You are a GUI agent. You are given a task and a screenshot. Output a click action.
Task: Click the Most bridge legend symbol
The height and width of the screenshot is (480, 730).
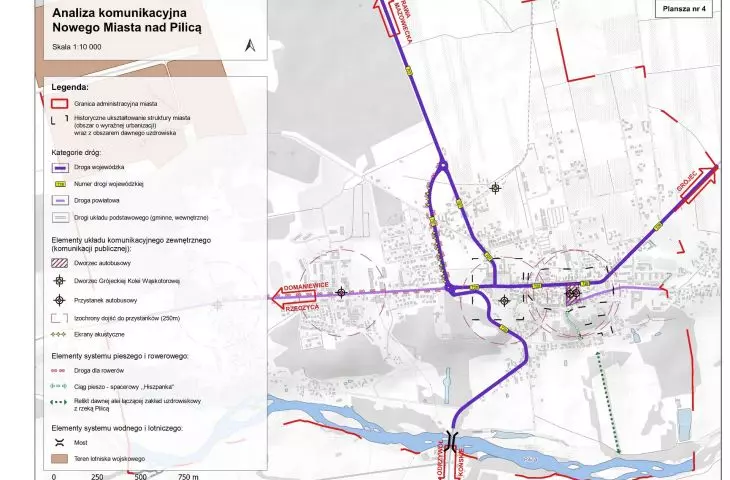click(x=59, y=442)
